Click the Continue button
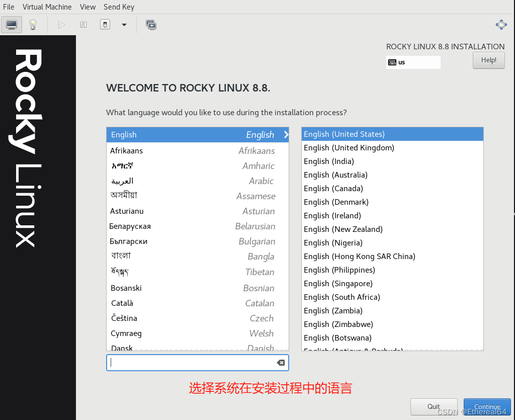515x420 pixels. click(x=487, y=406)
